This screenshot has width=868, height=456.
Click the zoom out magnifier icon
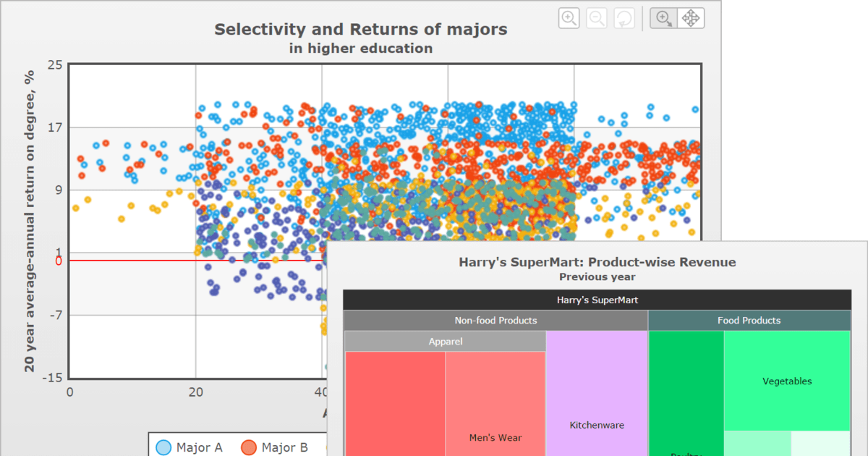tap(597, 19)
